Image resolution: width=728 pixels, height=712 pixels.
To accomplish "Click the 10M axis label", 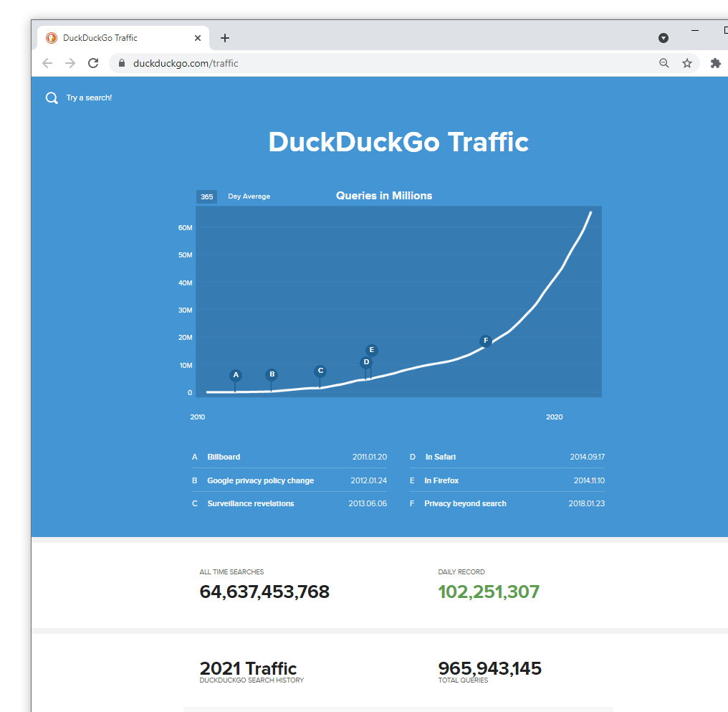I will pyautogui.click(x=186, y=366).
